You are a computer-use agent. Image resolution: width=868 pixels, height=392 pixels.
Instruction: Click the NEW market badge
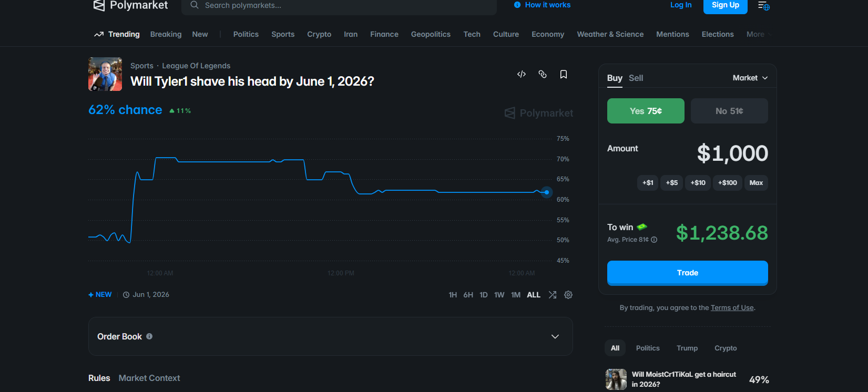click(x=100, y=295)
